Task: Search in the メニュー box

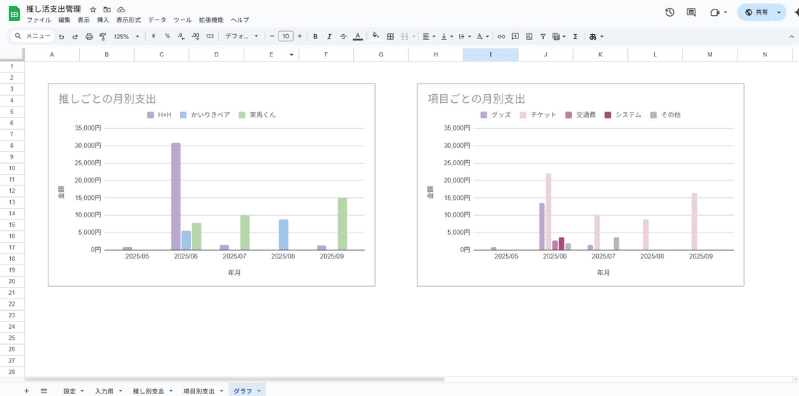Action: [32, 36]
